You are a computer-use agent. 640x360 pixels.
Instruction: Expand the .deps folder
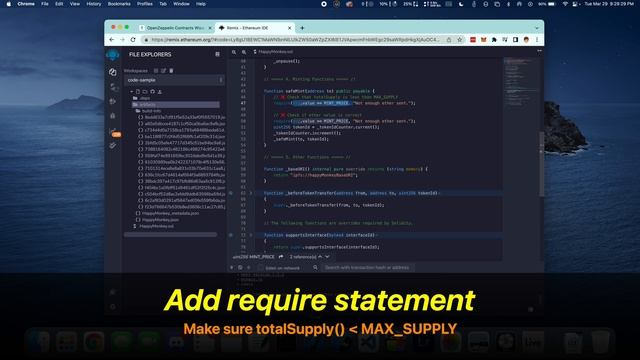click(142, 98)
